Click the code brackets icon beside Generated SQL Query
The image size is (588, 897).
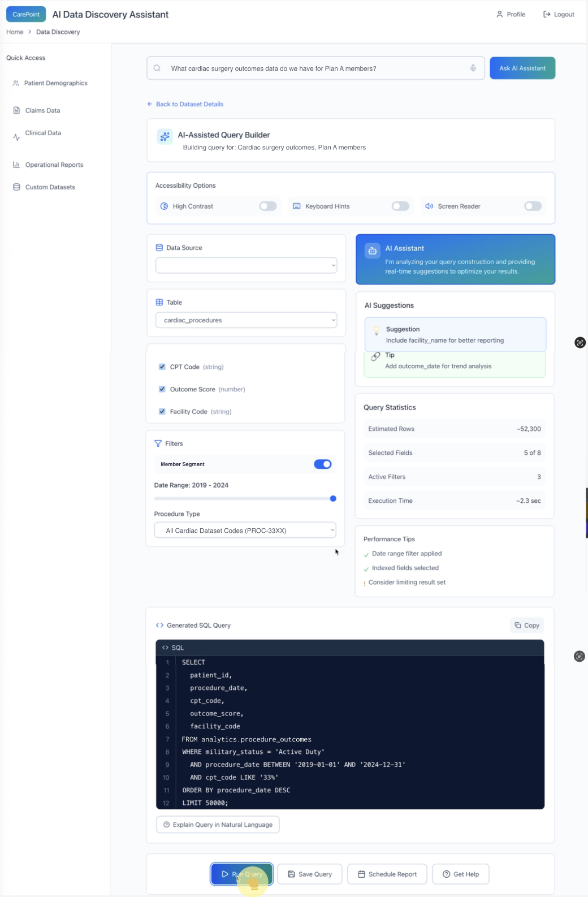click(x=159, y=625)
